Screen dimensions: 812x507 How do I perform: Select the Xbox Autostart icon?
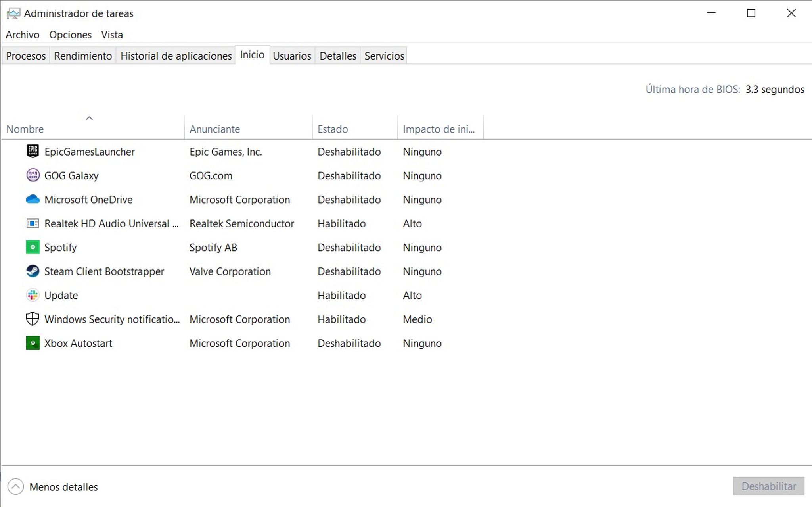(33, 343)
